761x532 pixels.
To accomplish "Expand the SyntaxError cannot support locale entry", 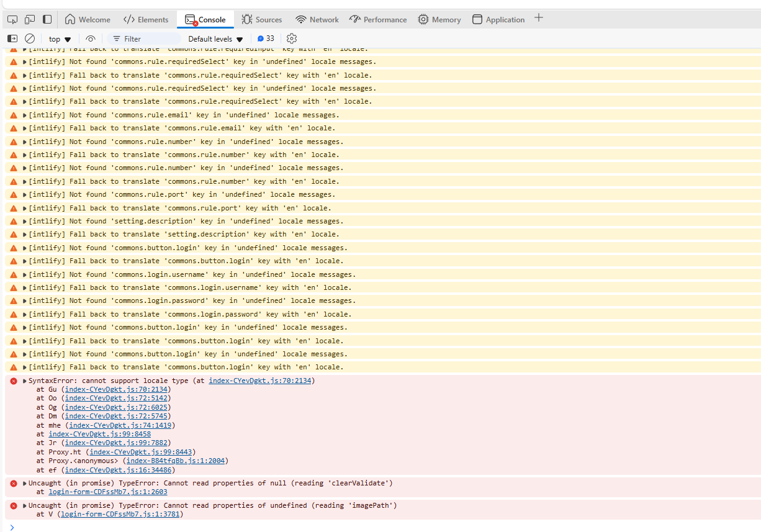I will 25,381.
